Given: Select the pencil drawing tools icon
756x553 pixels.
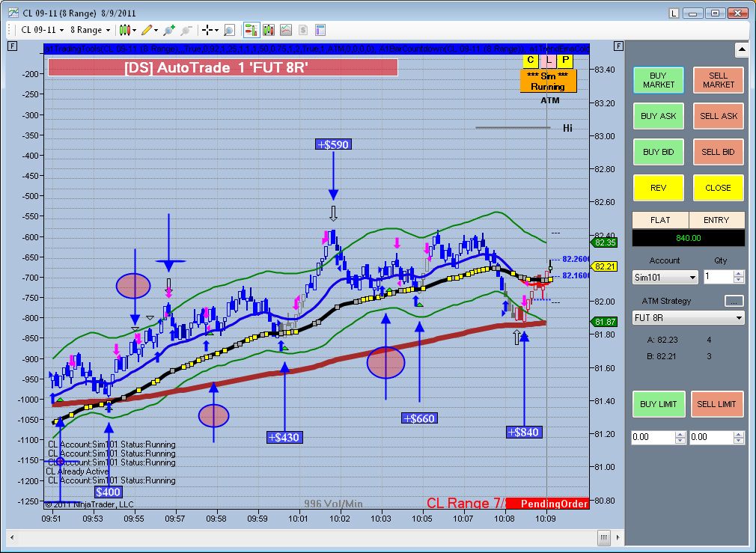Looking at the screenshot, I should pos(147,30).
